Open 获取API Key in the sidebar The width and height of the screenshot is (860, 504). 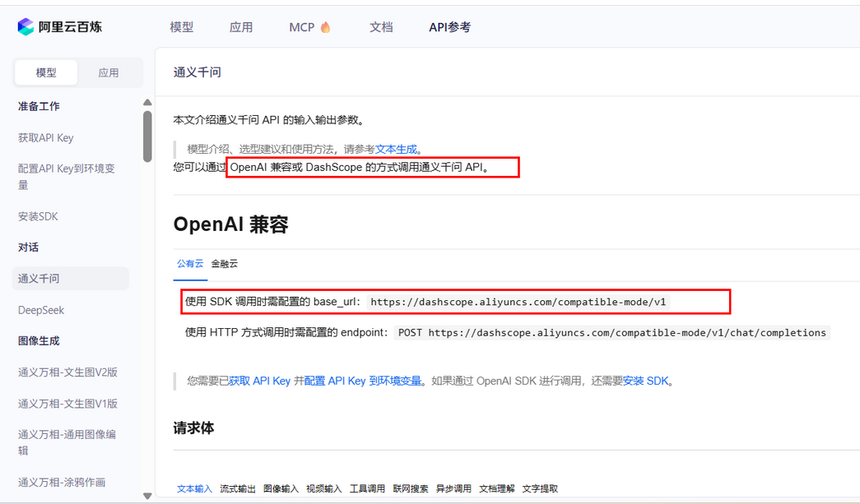coord(45,138)
